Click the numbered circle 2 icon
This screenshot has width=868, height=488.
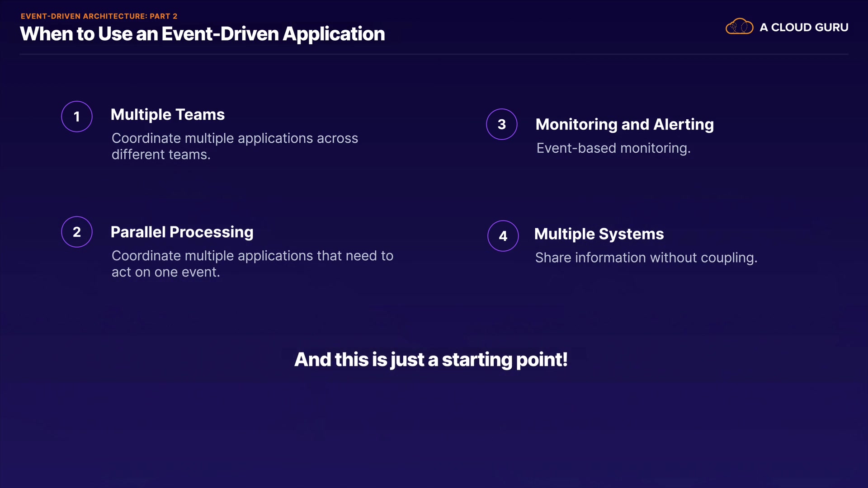pos(77,232)
